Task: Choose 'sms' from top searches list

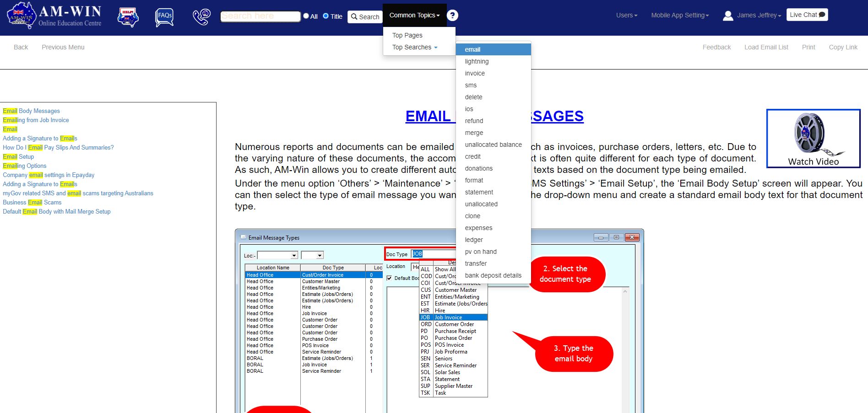Action: point(494,85)
